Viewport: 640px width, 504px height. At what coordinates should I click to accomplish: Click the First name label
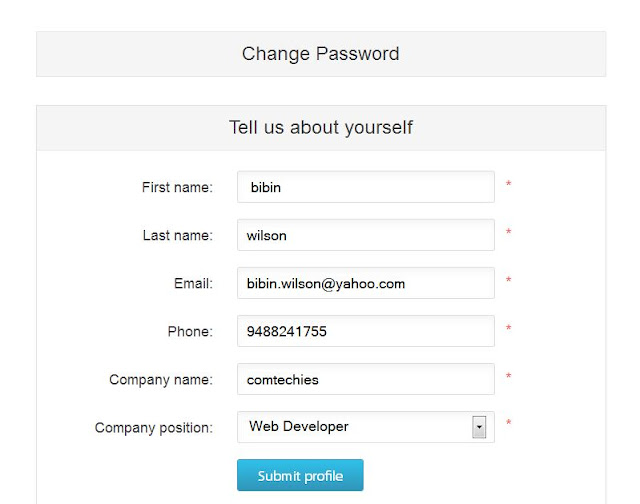click(177, 187)
